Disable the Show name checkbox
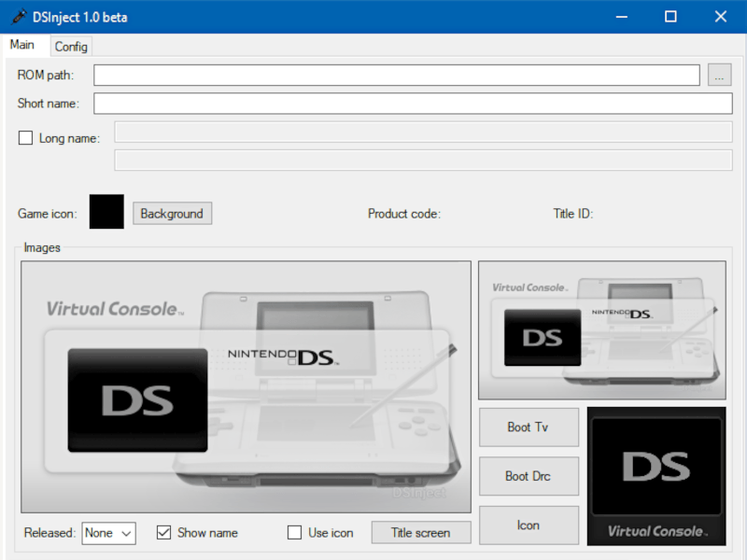Image resolution: width=747 pixels, height=560 pixels. pos(163,532)
